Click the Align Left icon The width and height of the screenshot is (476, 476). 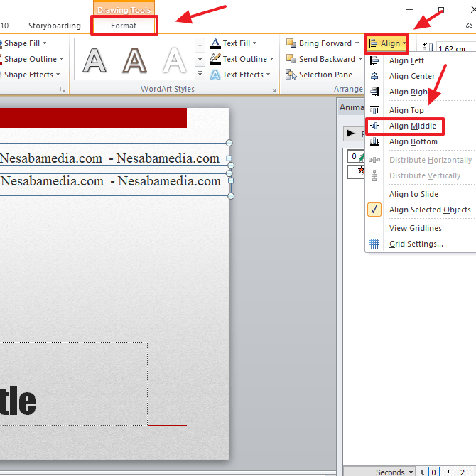point(374,60)
